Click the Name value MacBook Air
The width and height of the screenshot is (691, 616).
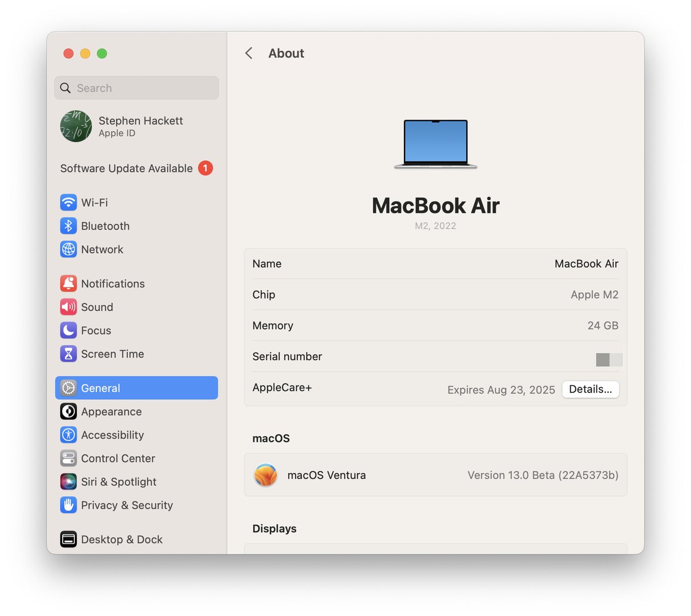(587, 264)
